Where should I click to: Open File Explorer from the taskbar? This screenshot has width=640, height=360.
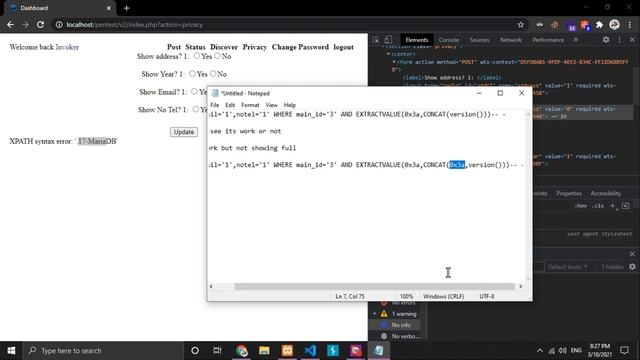264,351
